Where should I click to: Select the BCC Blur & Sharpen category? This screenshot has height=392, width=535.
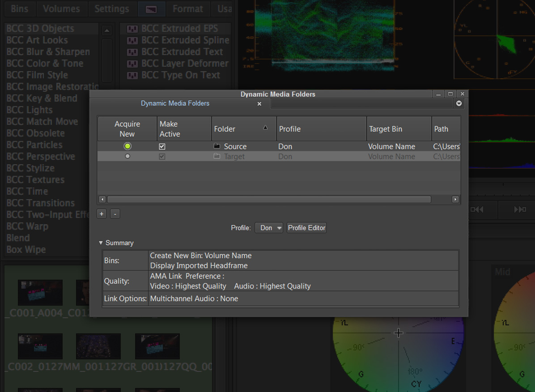coord(48,51)
